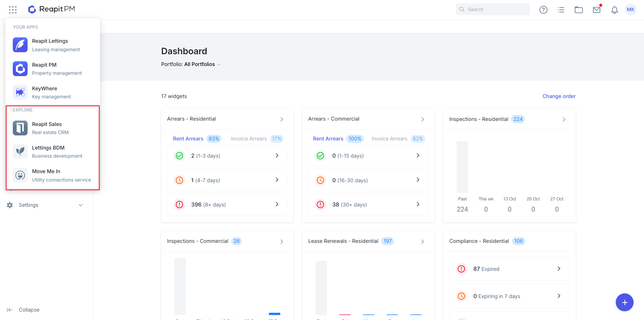Switch to Invoice Arrears 17% tab
Image resolution: width=644 pixels, height=320 pixels.
[x=257, y=139]
